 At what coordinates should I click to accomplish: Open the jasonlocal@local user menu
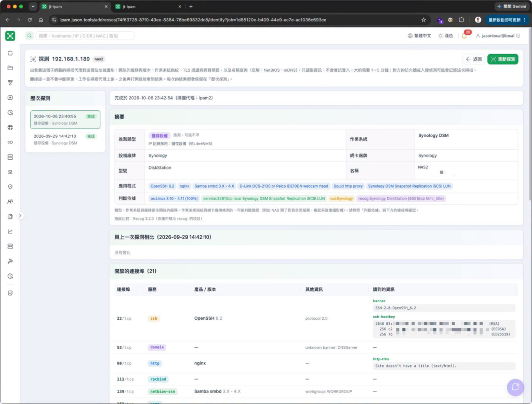(498, 36)
